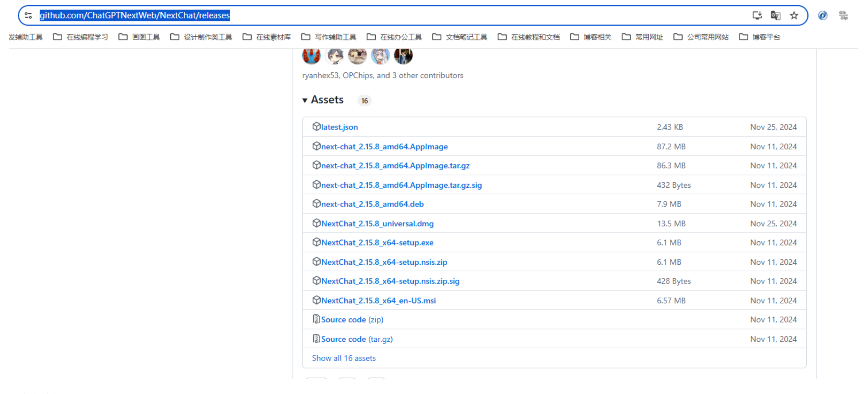Click the zip file icon beside Source code (zip)
Screen dimensions: 868x394
(x=316, y=319)
